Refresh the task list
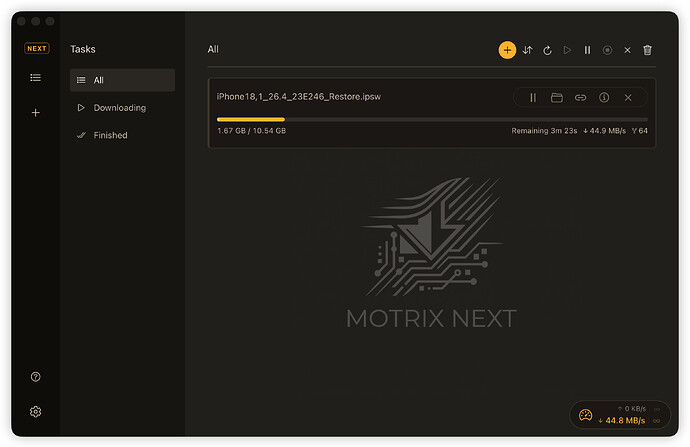The height and width of the screenshot is (447, 690). [x=547, y=50]
